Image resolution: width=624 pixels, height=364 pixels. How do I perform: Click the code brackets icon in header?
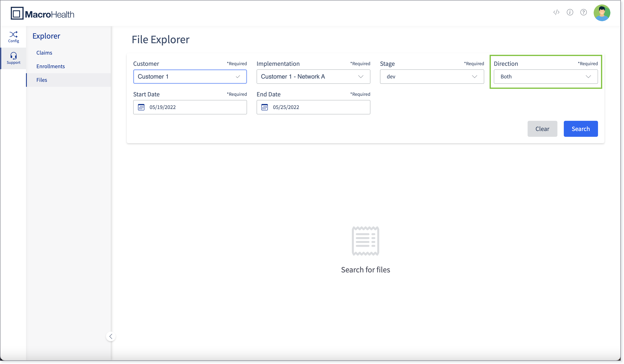(556, 12)
